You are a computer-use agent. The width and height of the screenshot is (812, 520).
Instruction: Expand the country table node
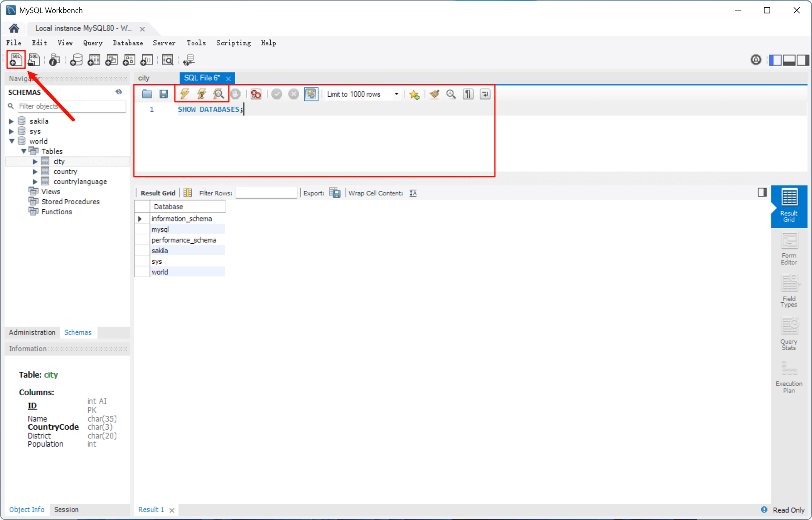[x=35, y=172]
